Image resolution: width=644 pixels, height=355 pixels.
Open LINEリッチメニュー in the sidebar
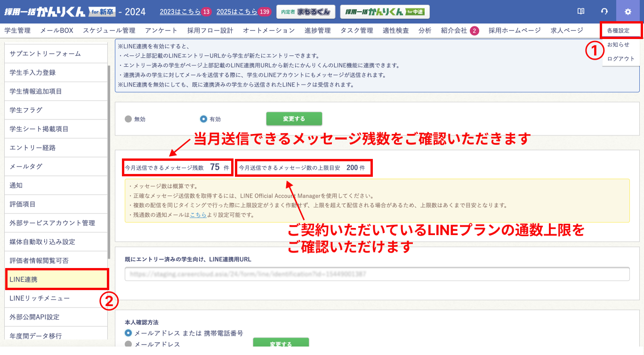[x=56, y=298]
